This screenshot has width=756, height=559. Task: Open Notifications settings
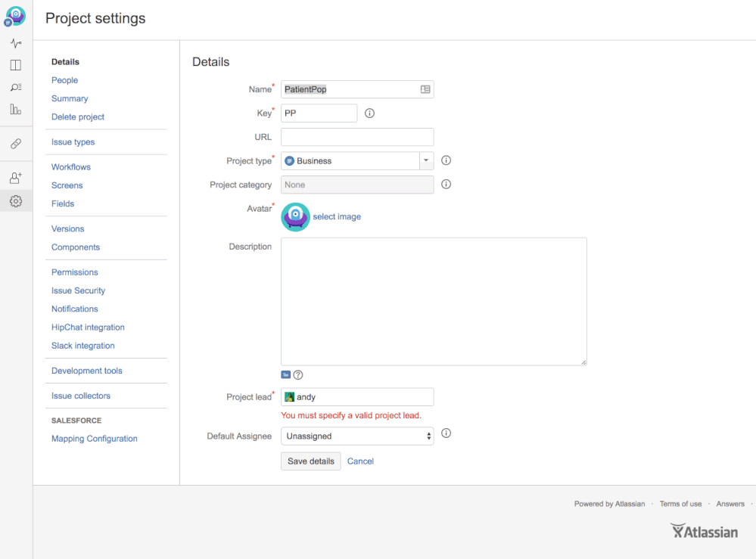[75, 309]
